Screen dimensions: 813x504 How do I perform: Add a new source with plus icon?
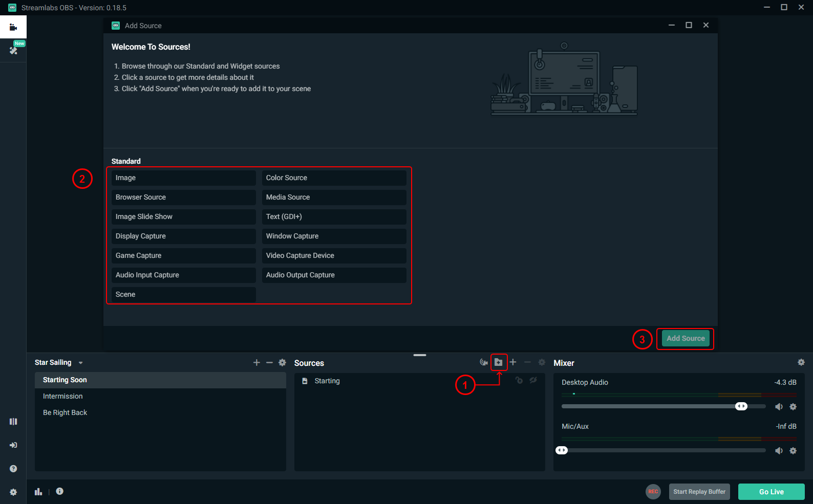513,362
